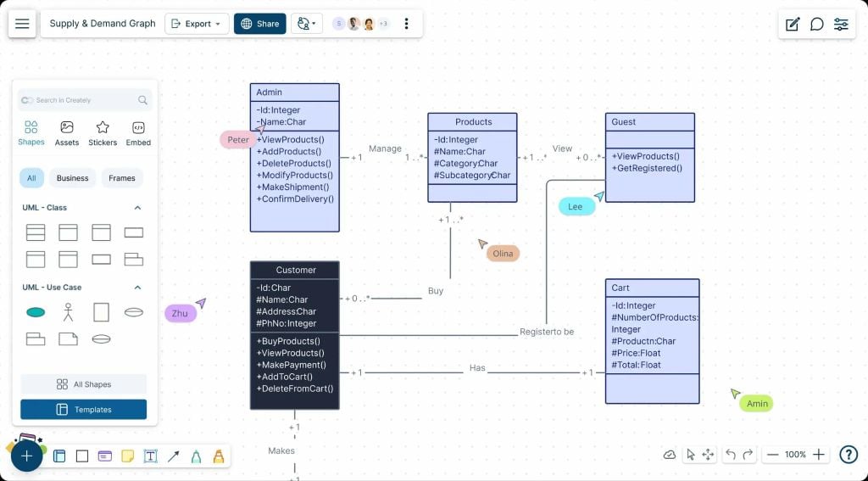Zoom in with the plus button
This screenshot has height=481, width=868.
pyautogui.click(x=819, y=455)
